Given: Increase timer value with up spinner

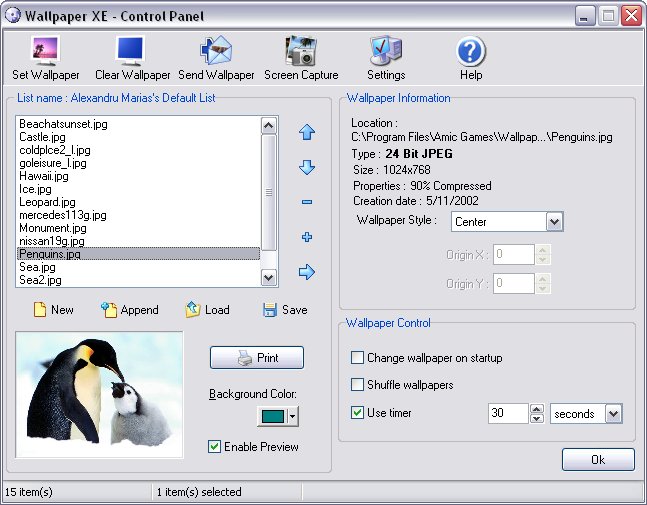Looking at the screenshot, I should [536, 409].
